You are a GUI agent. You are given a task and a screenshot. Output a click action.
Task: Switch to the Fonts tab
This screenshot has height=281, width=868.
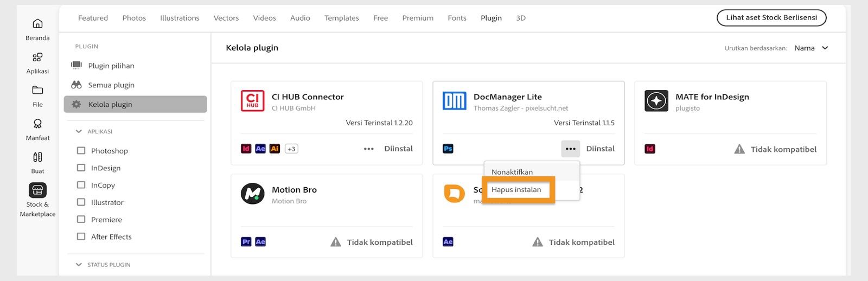[457, 18]
